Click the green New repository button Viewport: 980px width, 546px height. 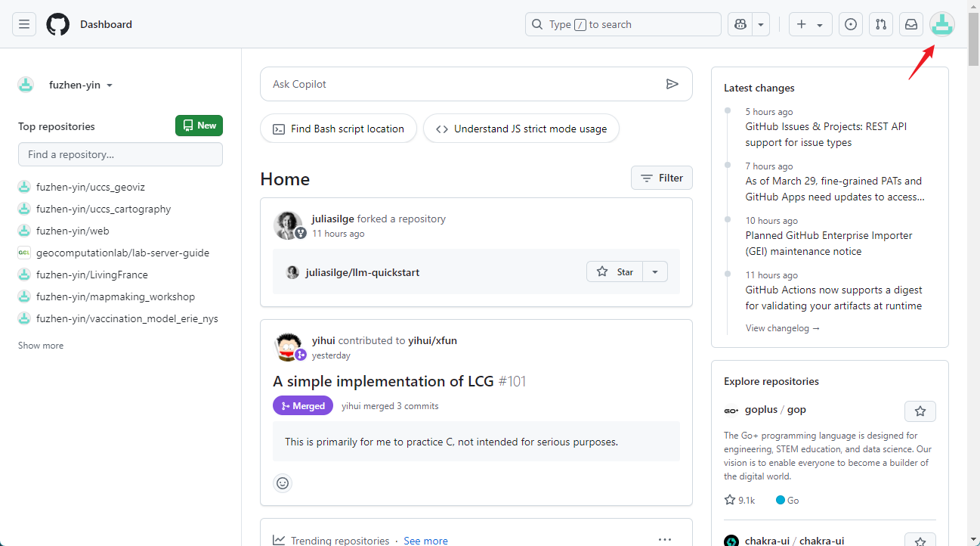coord(199,126)
